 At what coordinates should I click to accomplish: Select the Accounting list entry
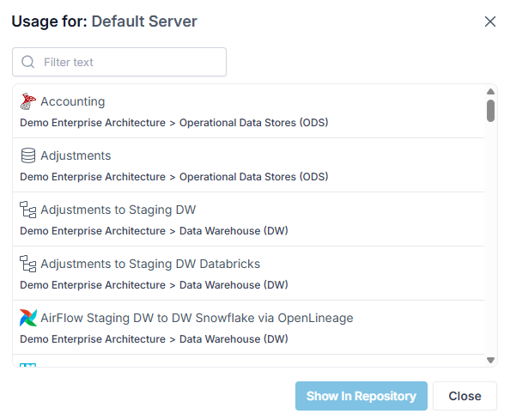(x=248, y=111)
